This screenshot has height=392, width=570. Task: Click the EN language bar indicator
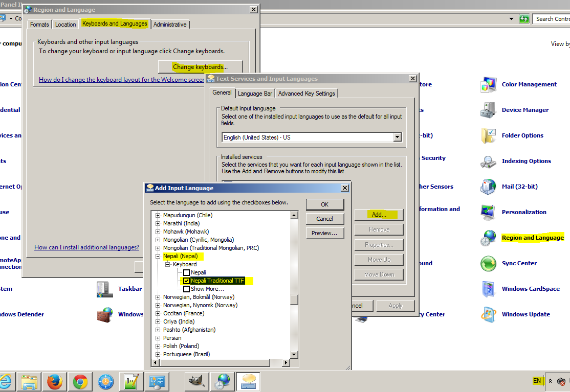point(537,381)
